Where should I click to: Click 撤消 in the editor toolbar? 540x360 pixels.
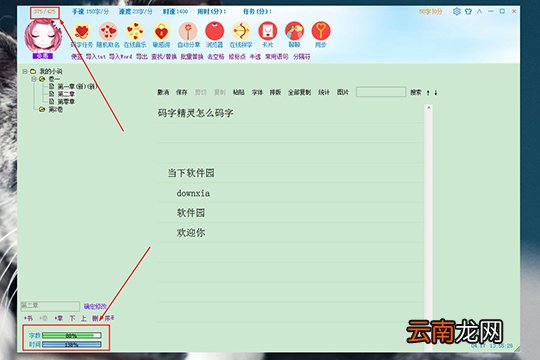click(x=163, y=92)
